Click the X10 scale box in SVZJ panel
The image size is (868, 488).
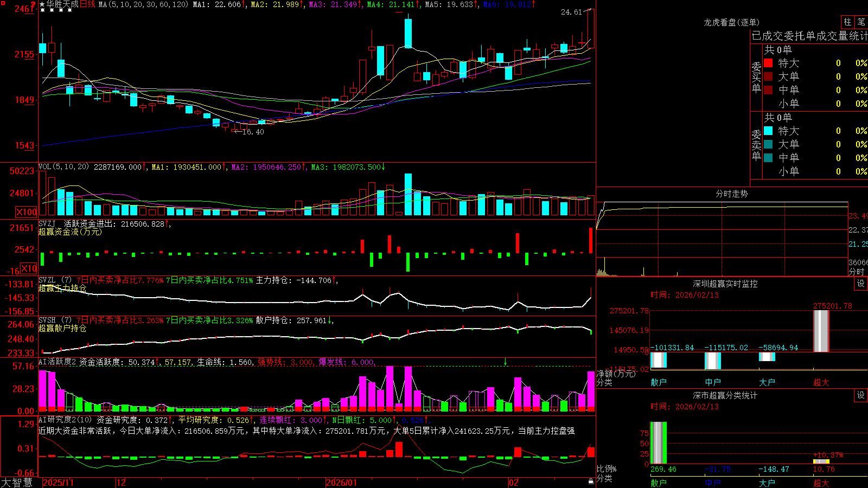[29, 268]
